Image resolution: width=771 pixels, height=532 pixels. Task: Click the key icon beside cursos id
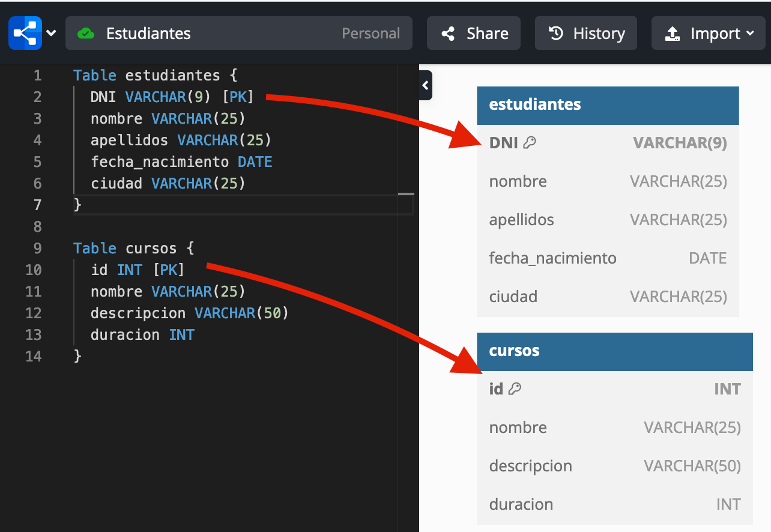pos(515,389)
